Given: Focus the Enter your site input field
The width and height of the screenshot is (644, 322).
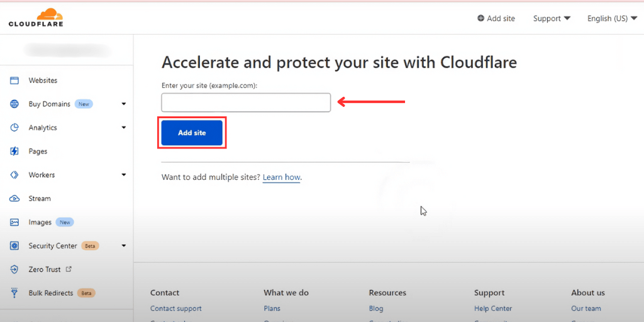Looking at the screenshot, I should (x=246, y=103).
